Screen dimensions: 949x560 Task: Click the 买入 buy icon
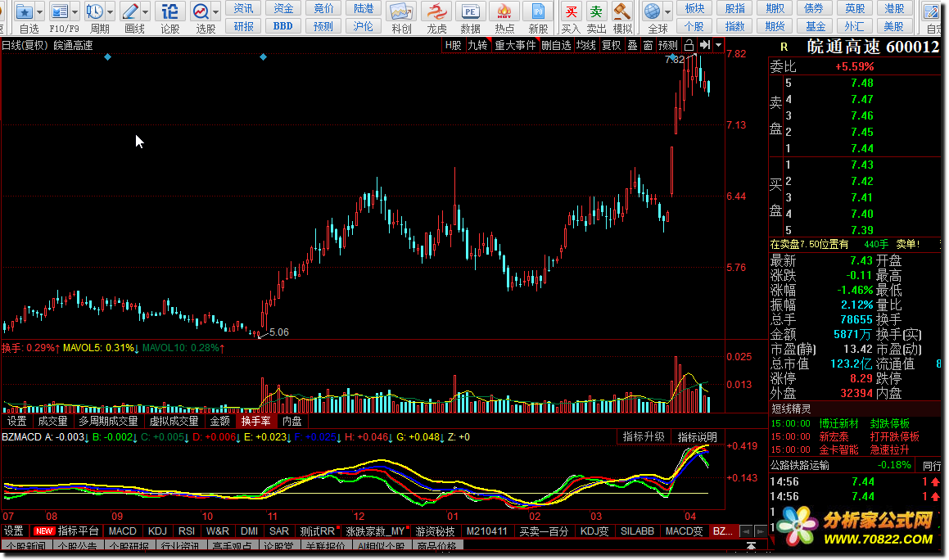click(x=571, y=11)
